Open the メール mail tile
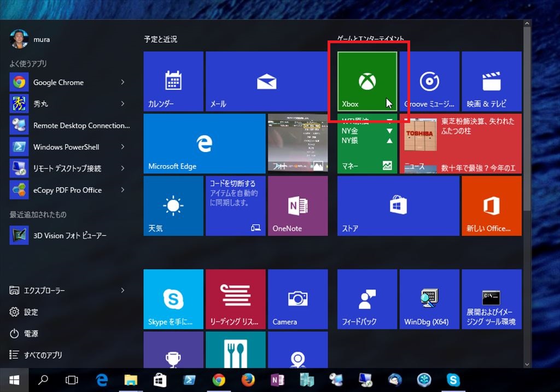560x392 pixels. tap(266, 81)
